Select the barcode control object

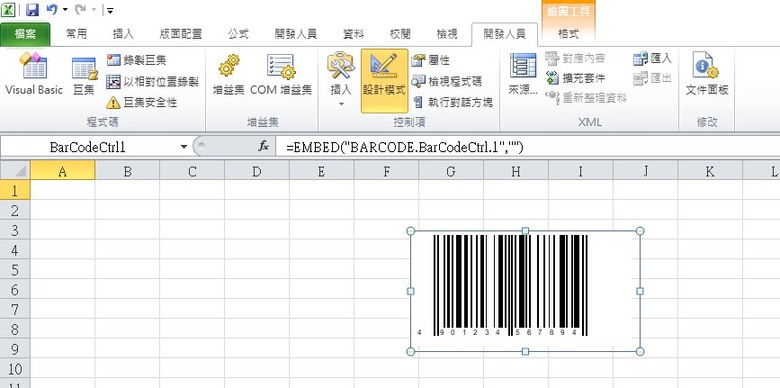tap(525, 291)
